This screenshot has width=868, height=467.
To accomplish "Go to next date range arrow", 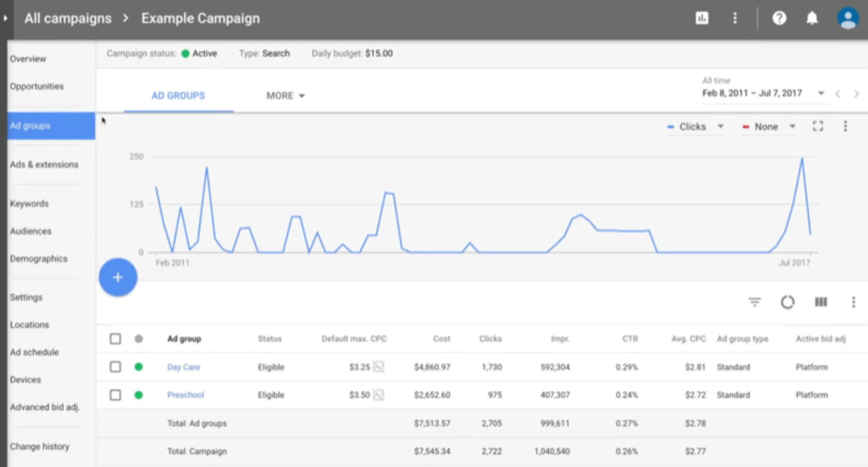I will (x=856, y=94).
